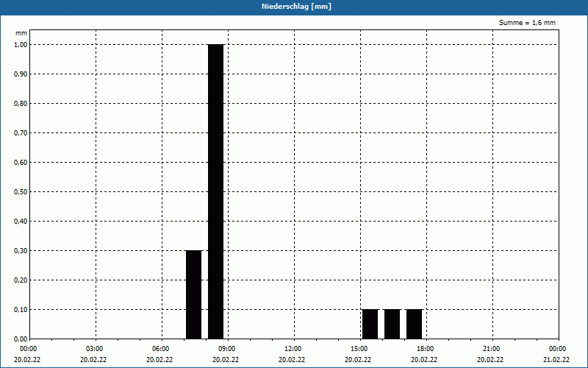Click the mm unit label above the y-axis
Screen dimensions: 588x368
point(21,33)
